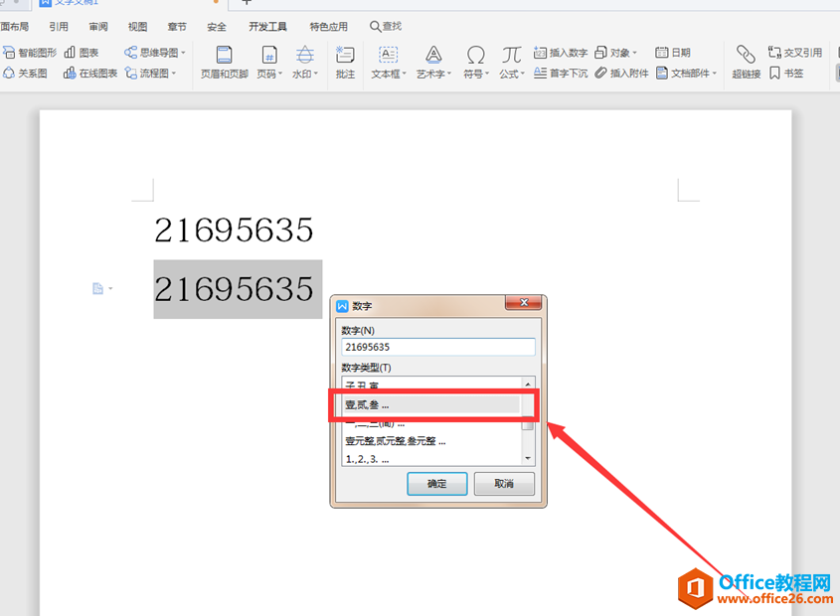Insert a chart with 图表
840x616 pixels.
tap(82, 53)
